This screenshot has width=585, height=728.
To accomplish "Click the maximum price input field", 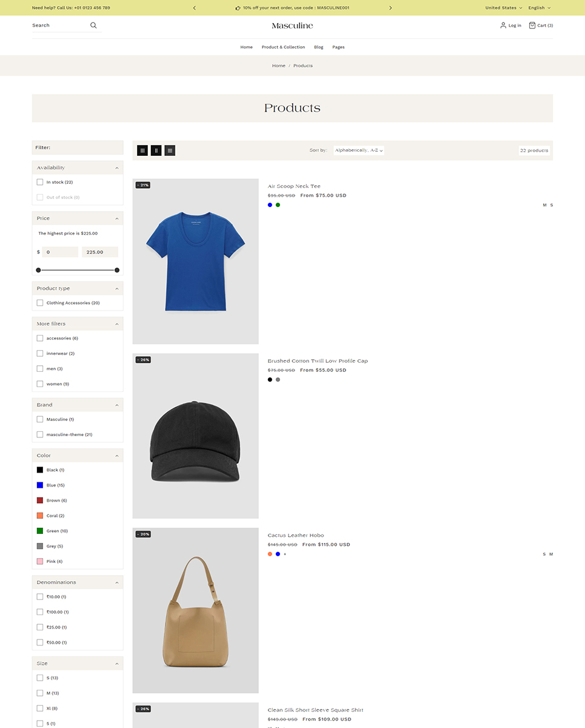I will [100, 252].
